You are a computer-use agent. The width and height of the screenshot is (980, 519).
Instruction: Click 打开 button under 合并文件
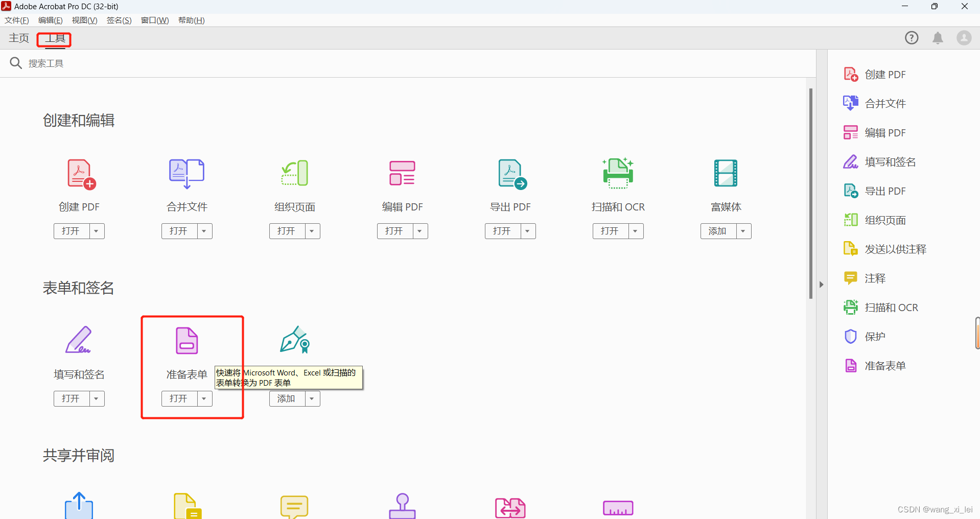[179, 231]
